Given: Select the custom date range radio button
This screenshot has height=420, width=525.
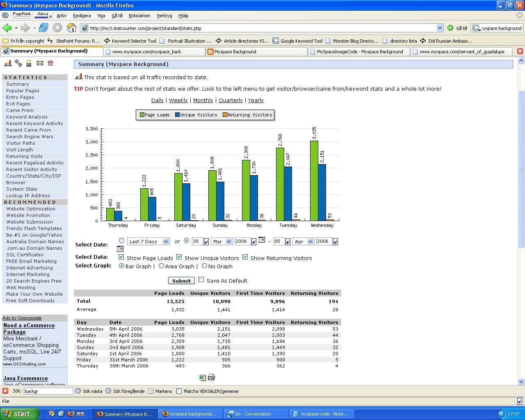Looking at the screenshot, I should tap(186, 241).
